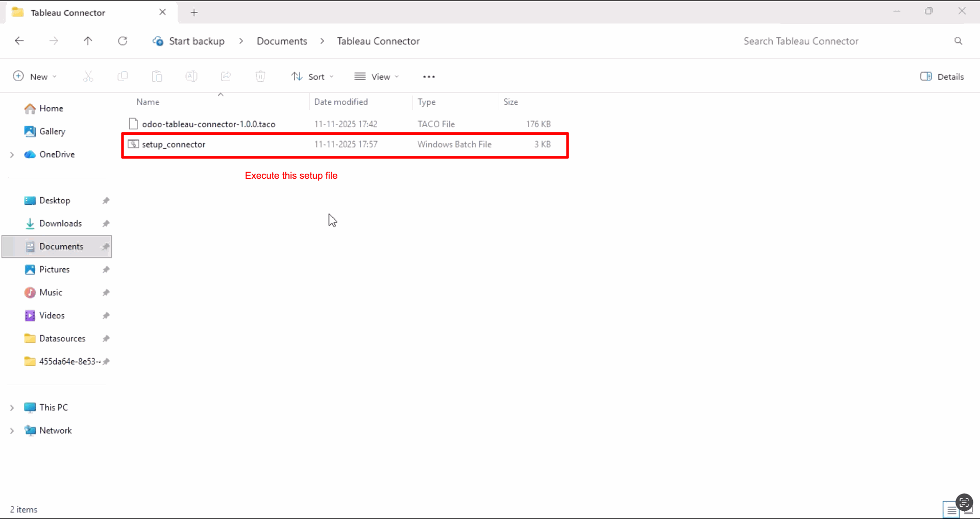Click the Tableau Connector breadcrumb
The image size is (980, 519).
[x=378, y=41]
